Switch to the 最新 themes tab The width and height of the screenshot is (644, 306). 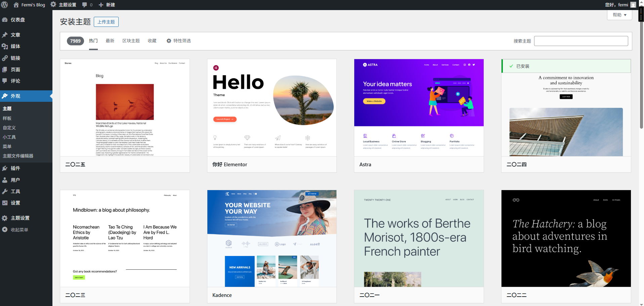pos(110,41)
